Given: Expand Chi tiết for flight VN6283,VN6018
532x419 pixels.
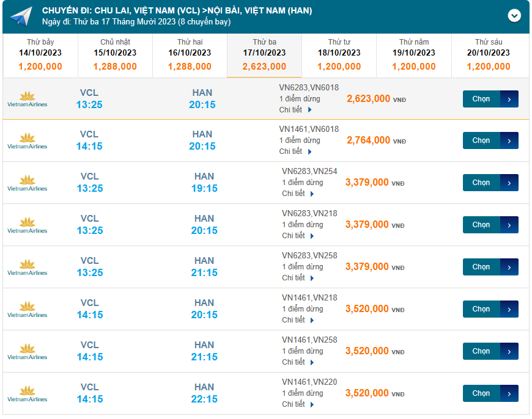Looking at the screenshot, I should pyautogui.click(x=295, y=110).
